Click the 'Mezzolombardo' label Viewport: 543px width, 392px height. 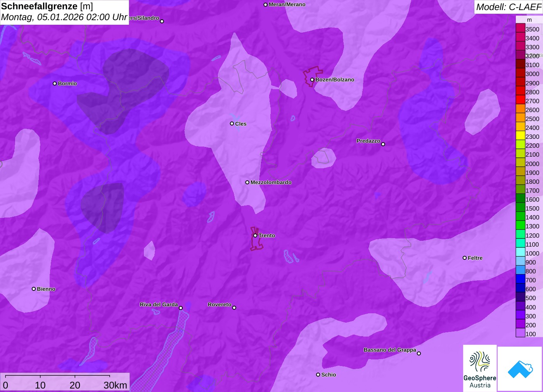271,182
